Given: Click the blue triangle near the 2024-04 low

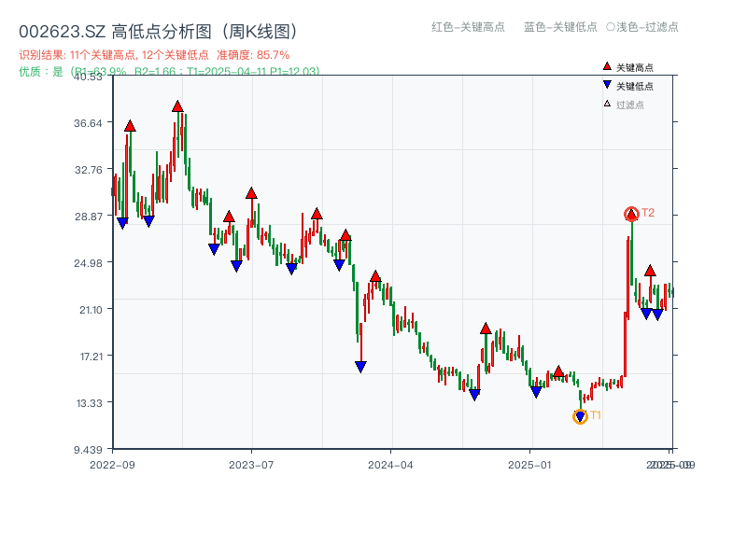Looking at the screenshot, I should click(x=359, y=366).
